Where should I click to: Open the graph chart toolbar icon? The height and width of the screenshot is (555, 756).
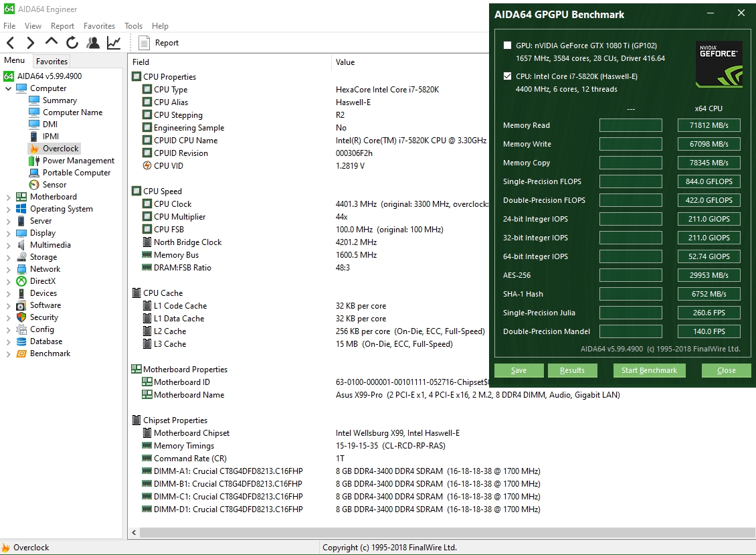114,43
